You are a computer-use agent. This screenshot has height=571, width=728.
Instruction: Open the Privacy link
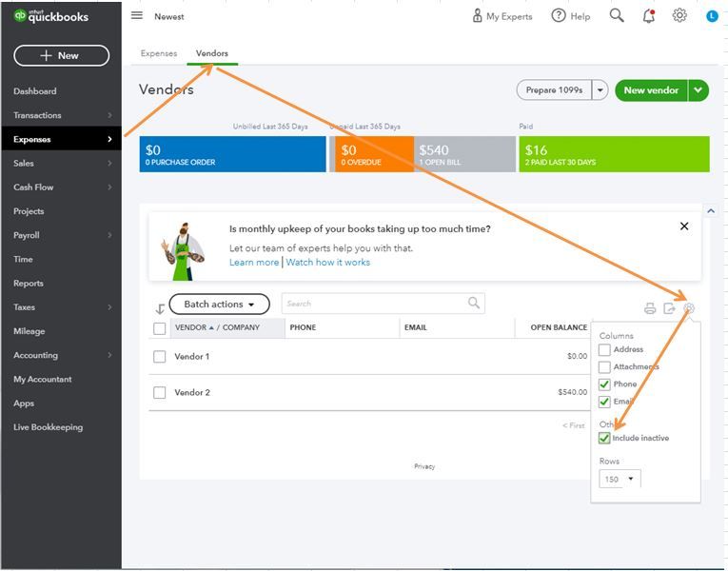coord(424,466)
